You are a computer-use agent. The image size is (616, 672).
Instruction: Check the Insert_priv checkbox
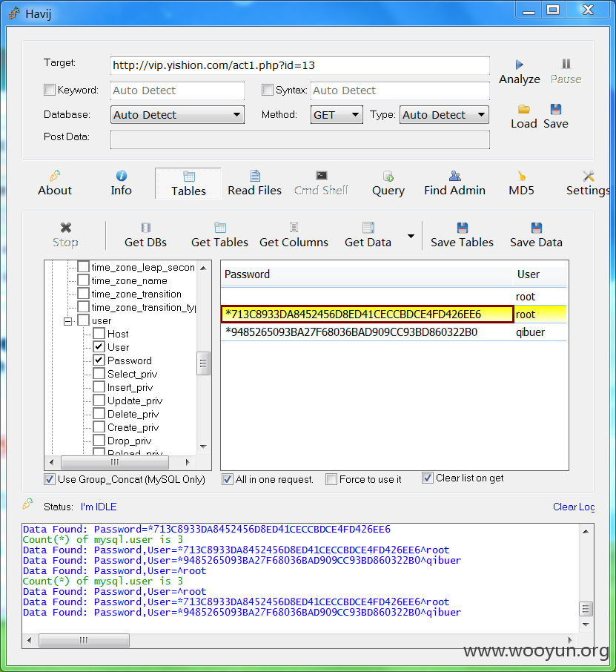tap(99, 387)
